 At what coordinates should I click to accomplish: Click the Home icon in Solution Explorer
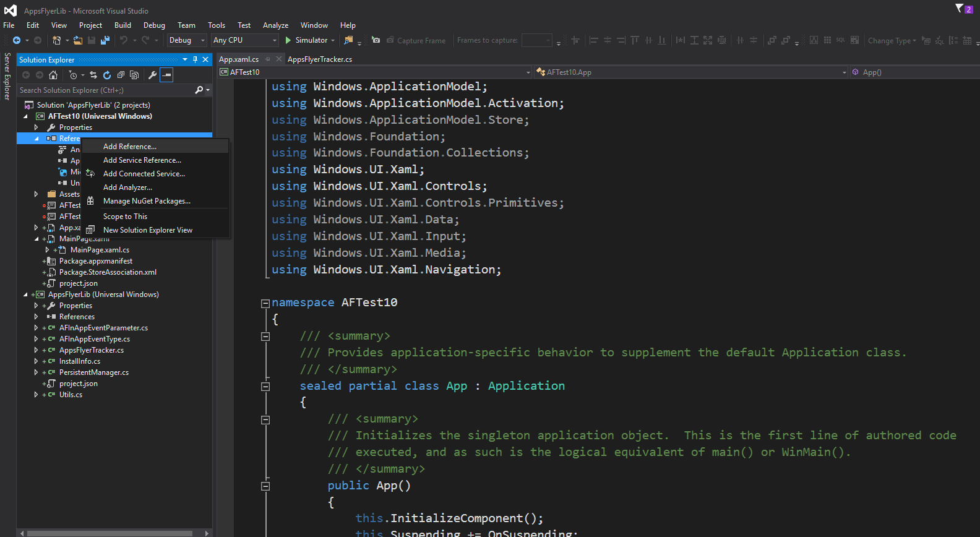coord(53,75)
